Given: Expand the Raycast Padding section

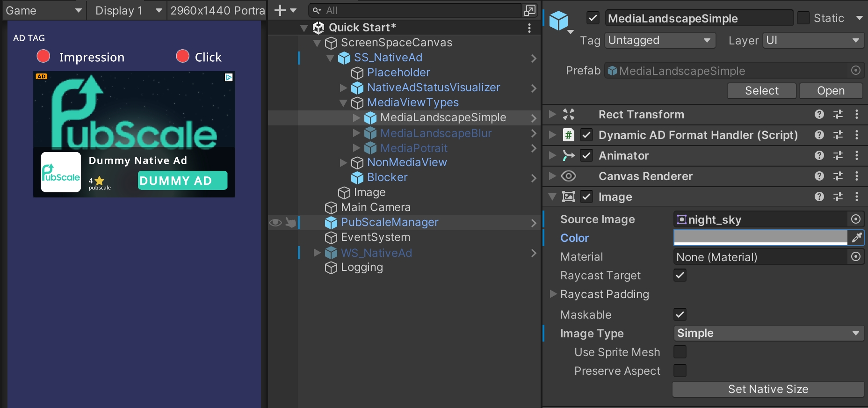Looking at the screenshot, I should click(x=553, y=294).
